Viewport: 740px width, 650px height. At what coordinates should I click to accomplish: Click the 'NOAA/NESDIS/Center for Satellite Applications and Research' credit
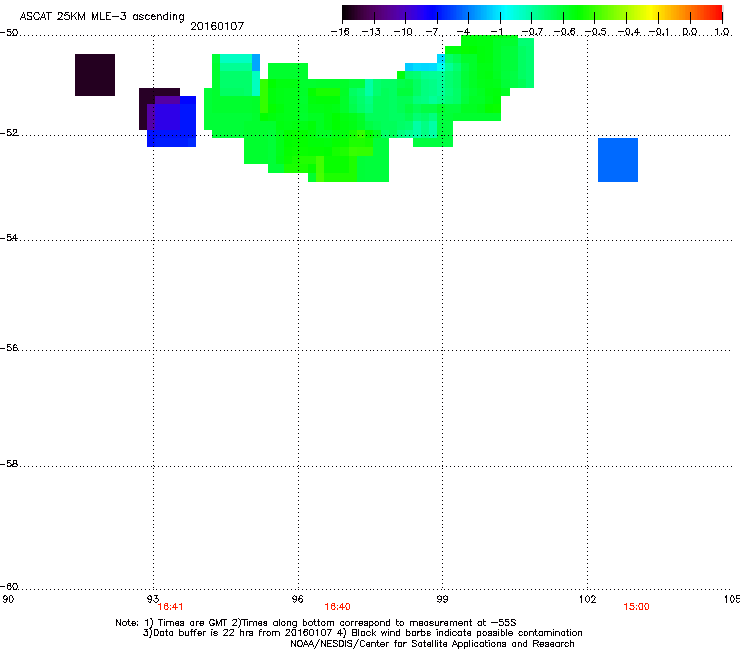click(x=432, y=644)
